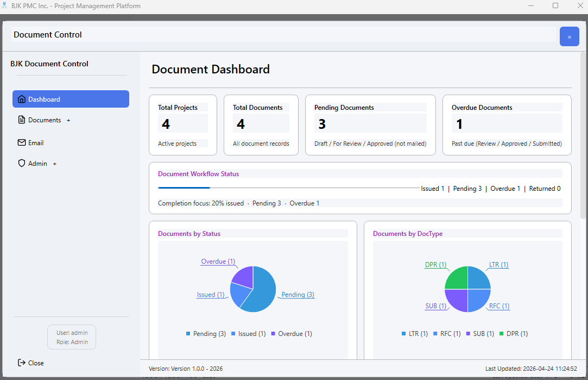Click the SUB slice of DocType pie

(457, 300)
